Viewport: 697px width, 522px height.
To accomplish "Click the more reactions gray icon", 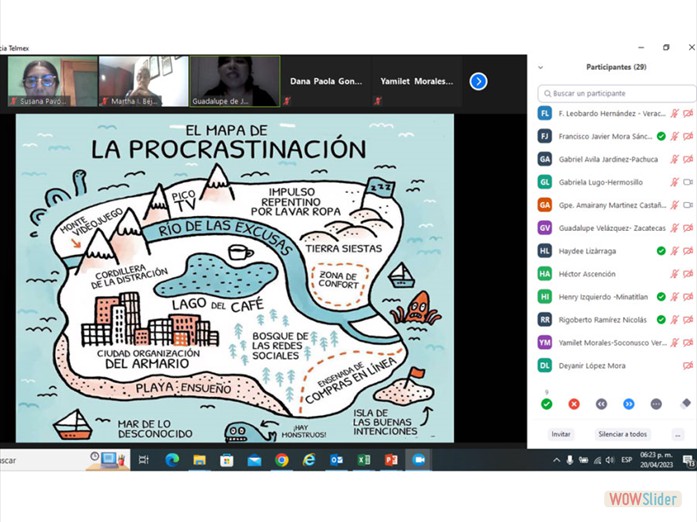I will tap(656, 404).
